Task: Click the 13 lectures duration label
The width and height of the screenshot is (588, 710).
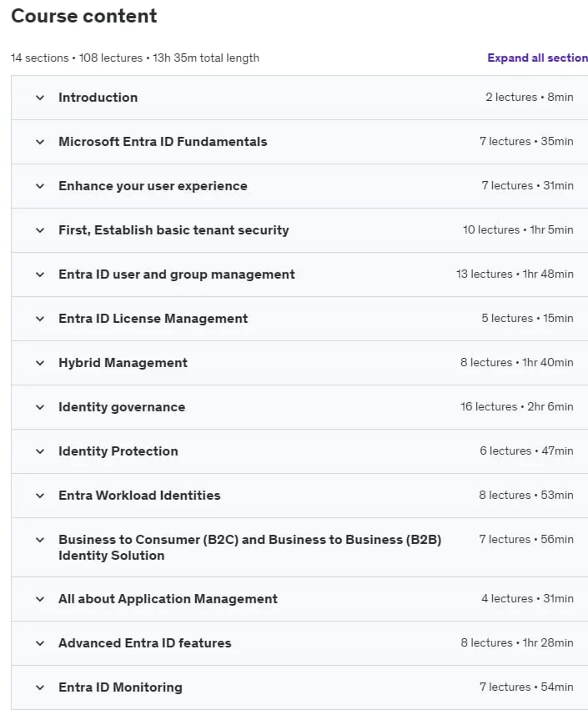Action: click(515, 274)
